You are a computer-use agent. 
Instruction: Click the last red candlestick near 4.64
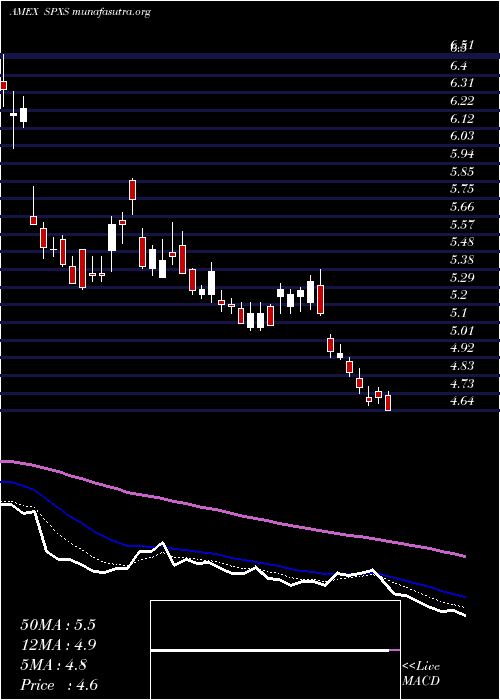(388, 402)
